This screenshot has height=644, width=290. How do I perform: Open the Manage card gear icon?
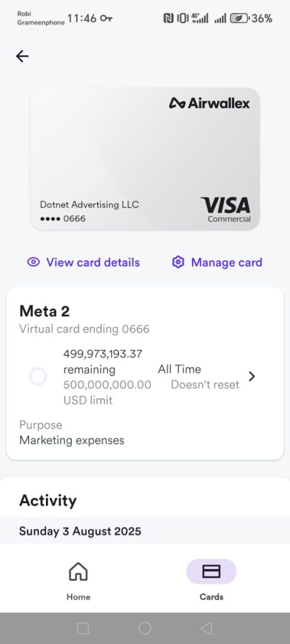[x=178, y=262]
